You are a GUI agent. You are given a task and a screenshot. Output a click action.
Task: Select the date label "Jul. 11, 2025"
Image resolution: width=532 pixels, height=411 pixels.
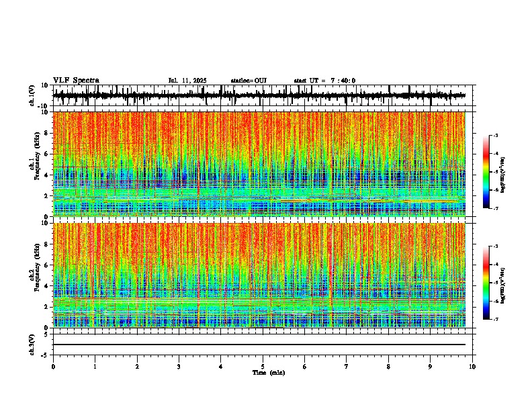click(187, 81)
